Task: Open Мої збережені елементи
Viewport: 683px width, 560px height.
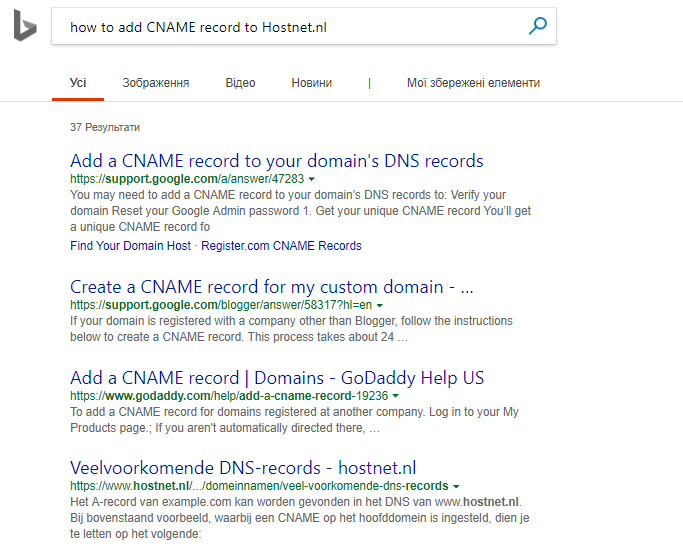Action: click(x=473, y=83)
